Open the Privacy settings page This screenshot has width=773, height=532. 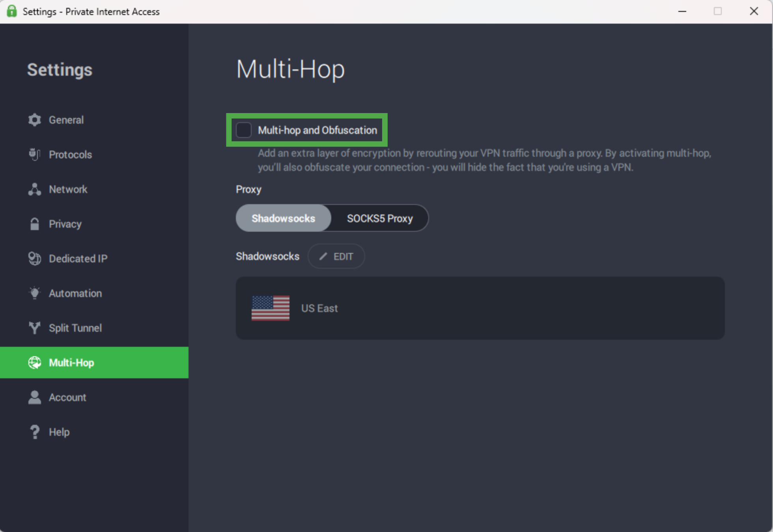pos(94,224)
